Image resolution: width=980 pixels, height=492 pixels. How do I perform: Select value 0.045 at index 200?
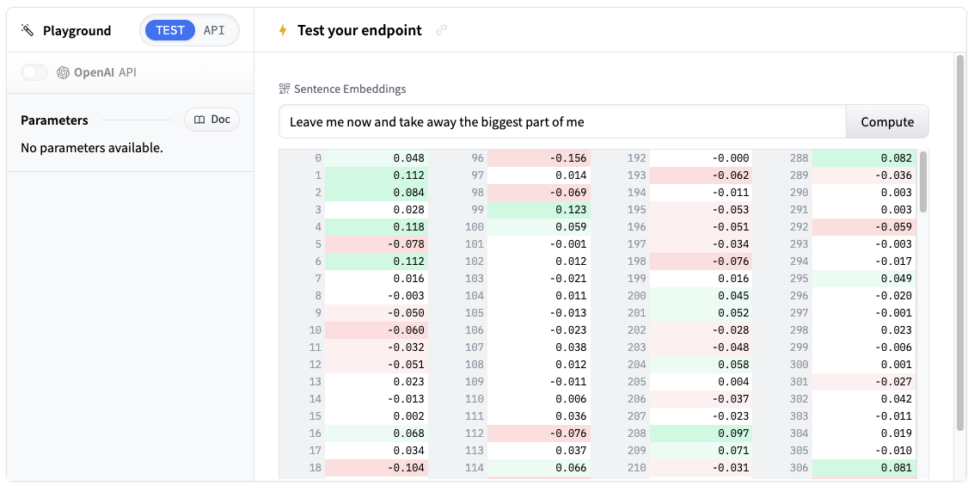701,296
